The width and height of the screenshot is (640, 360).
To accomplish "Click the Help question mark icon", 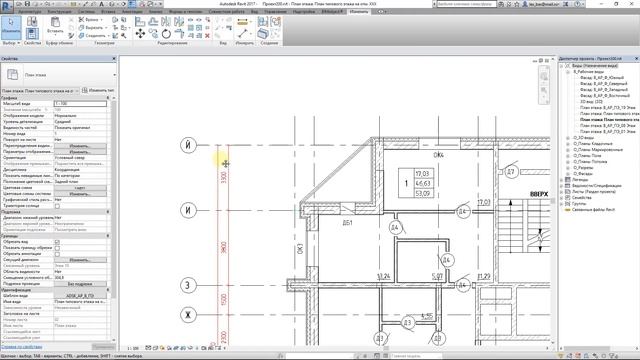I will 578,4.
